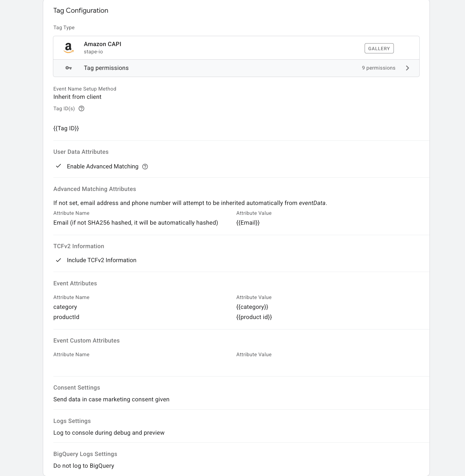Click the Tag permissions row label
Viewport: 465px width, 476px height.
106,68
